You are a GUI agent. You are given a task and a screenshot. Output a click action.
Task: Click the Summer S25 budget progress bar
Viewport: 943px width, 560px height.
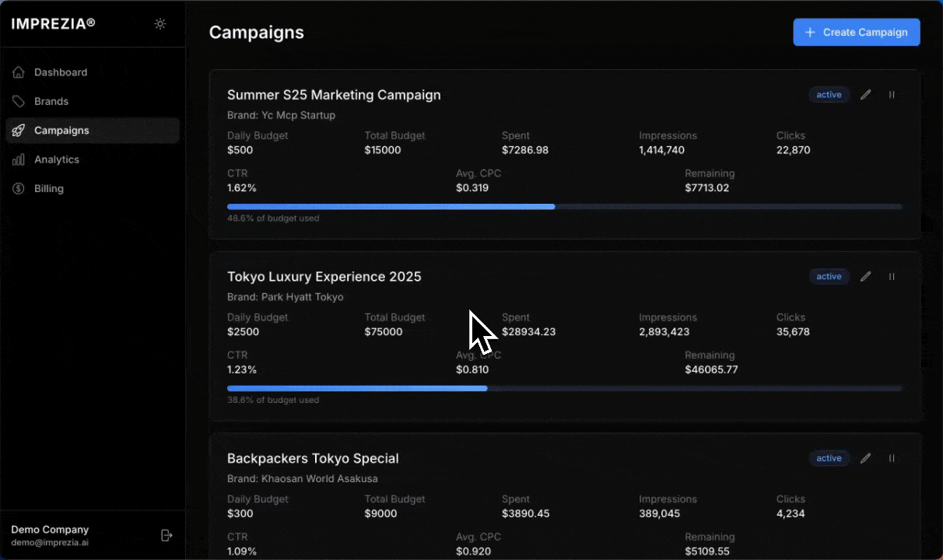(564, 207)
